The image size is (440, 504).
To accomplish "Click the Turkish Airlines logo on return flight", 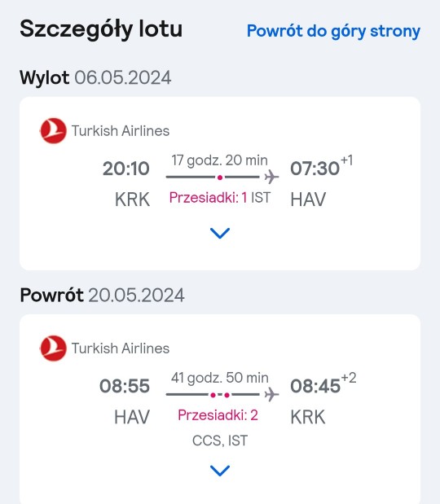I will point(54,348).
